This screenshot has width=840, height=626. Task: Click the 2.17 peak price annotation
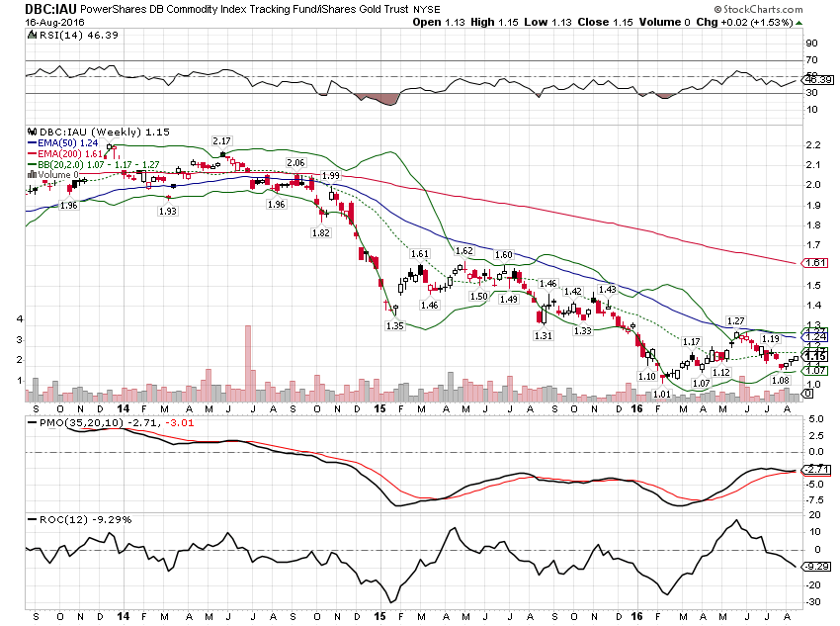221,141
